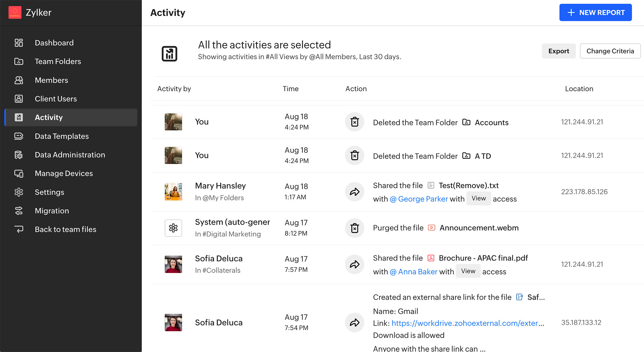Screen dimensions: 644x352
Task: Open Dashboard from the sidebar
Action: pyautogui.click(x=54, y=43)
